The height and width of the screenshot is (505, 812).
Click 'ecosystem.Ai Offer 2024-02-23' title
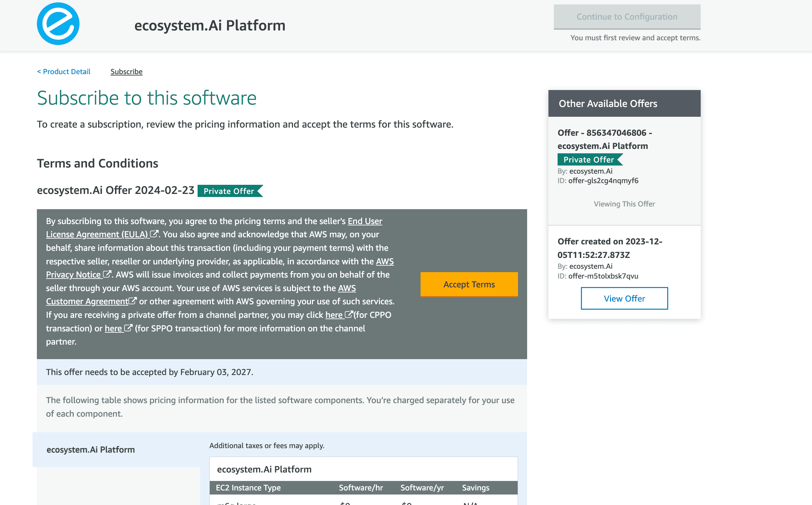pos(116,190)
